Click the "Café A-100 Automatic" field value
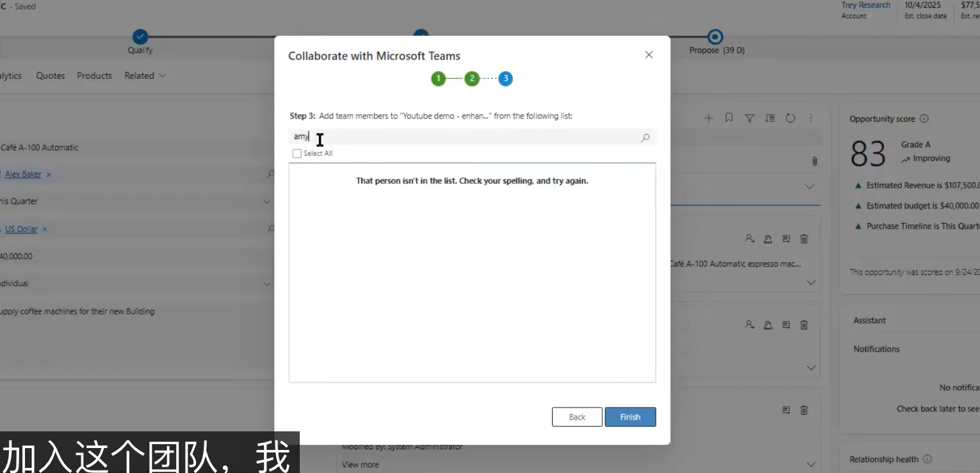The width and height of the screenshot is (980, 473). click(39, 147)
